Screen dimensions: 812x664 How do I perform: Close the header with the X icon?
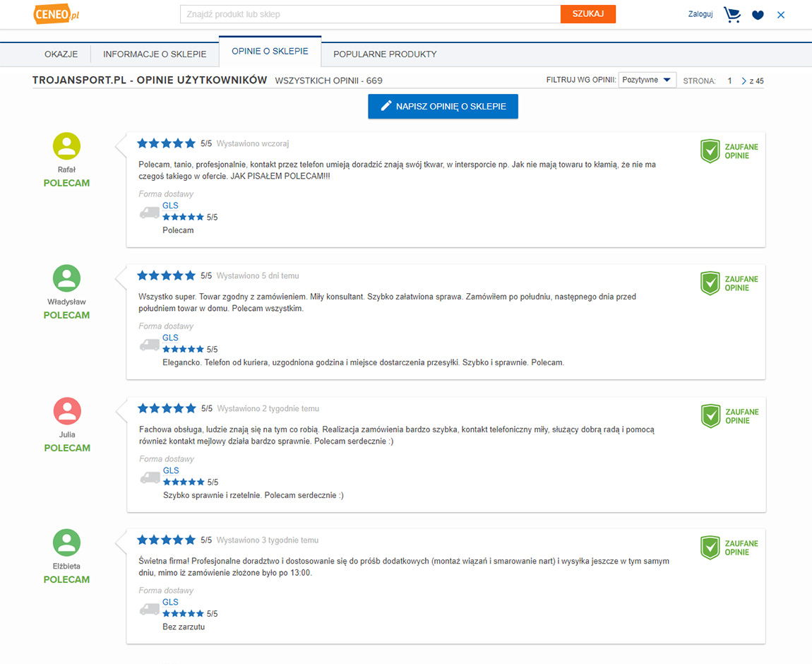(781, 15)
